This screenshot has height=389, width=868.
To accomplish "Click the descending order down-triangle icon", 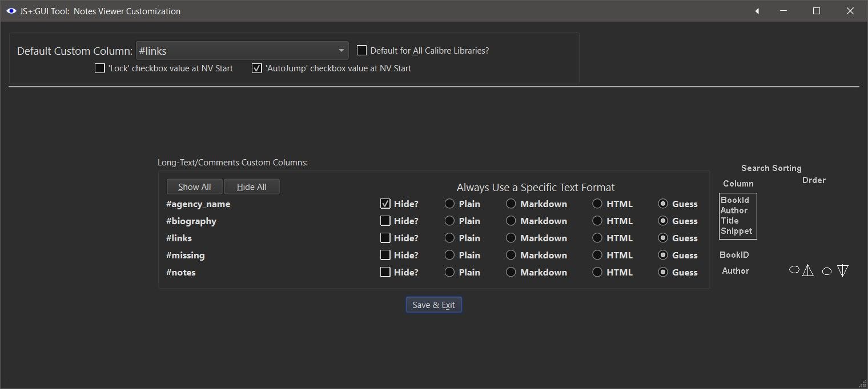I will point(843,271).
